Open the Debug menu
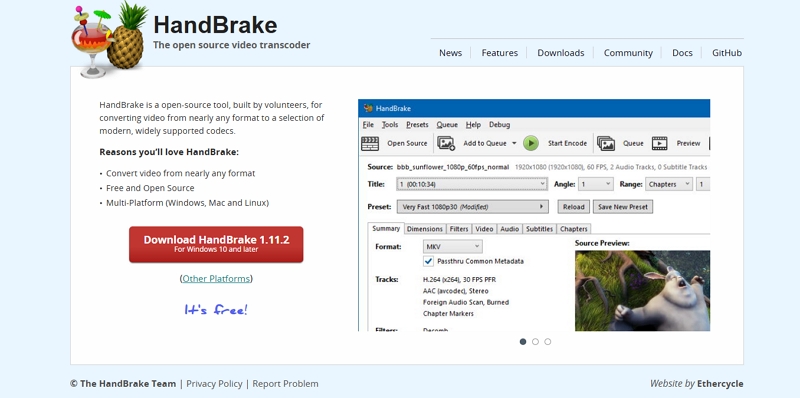Screen dimensions: 800x398 click(x=499, y=125)
